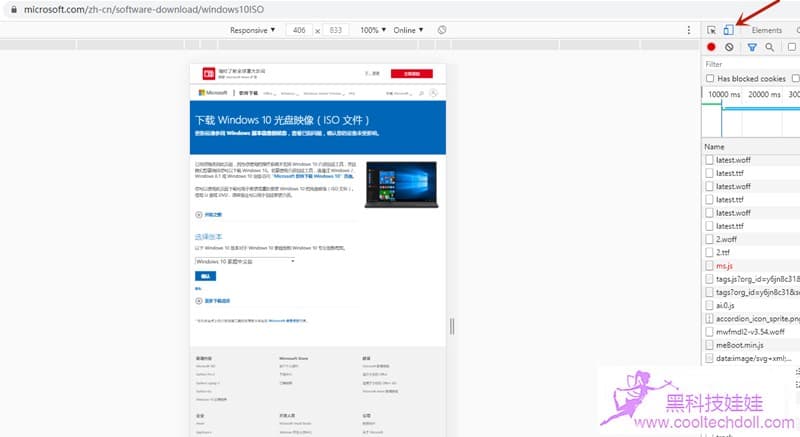Click the rotate screen icon
Viewport: 800px width, 437px height.
(x=442, y=30)
